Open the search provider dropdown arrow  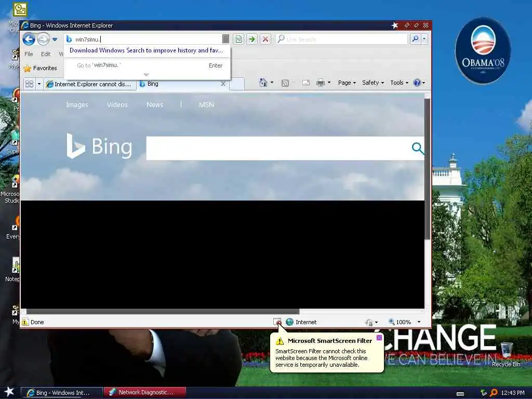tap(424, 39)
